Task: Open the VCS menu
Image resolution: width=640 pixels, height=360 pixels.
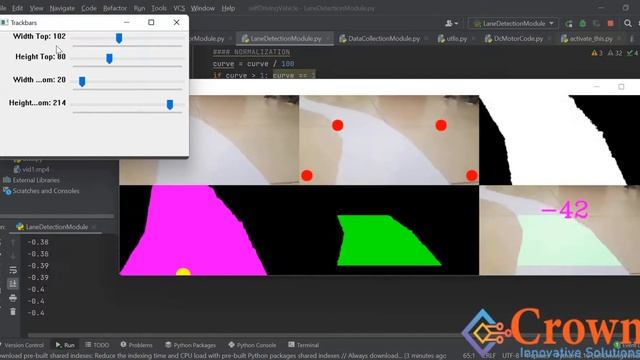Action: 179,8
